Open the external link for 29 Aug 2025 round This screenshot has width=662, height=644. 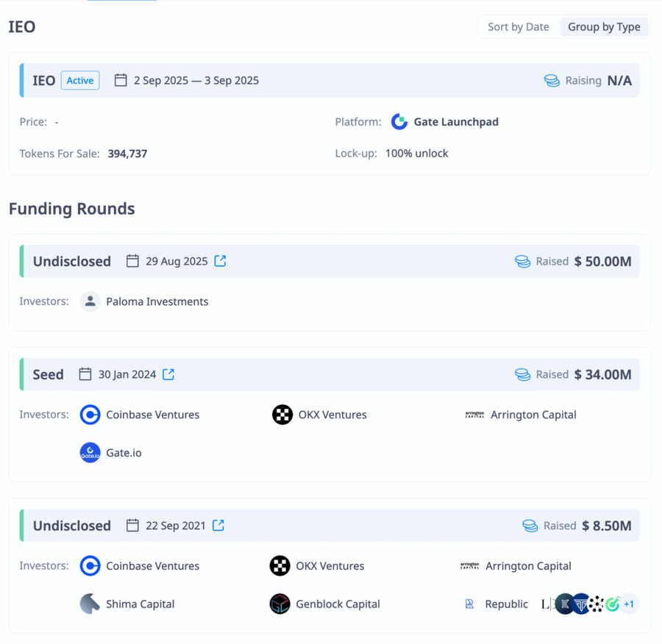pos(220,261)
